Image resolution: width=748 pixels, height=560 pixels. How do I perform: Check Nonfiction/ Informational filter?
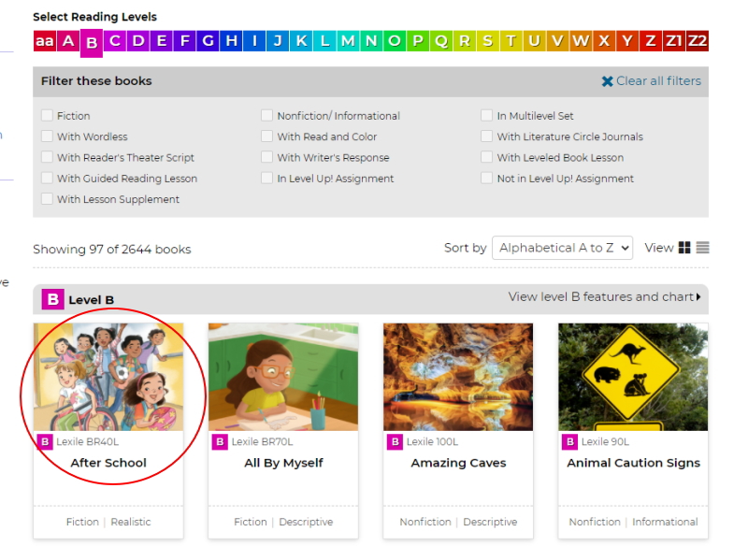266,115
